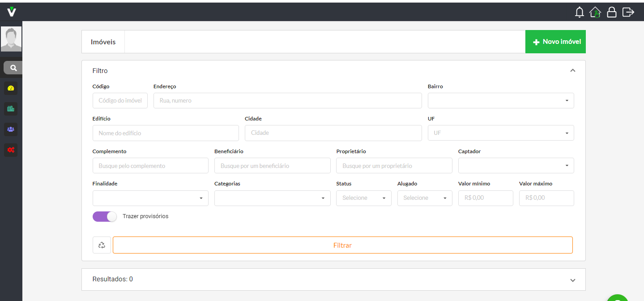Focus the Código do imóvel field
The height and width of the screenshot is (301, 644).
point(120,100)
